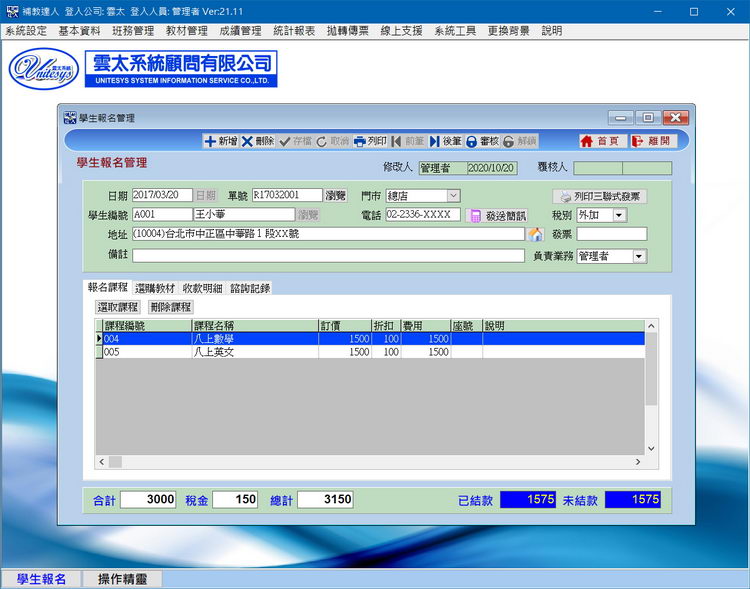The image size is (750, 589).
Task: Open the 班務管理 menu
Action: point(133,31)
